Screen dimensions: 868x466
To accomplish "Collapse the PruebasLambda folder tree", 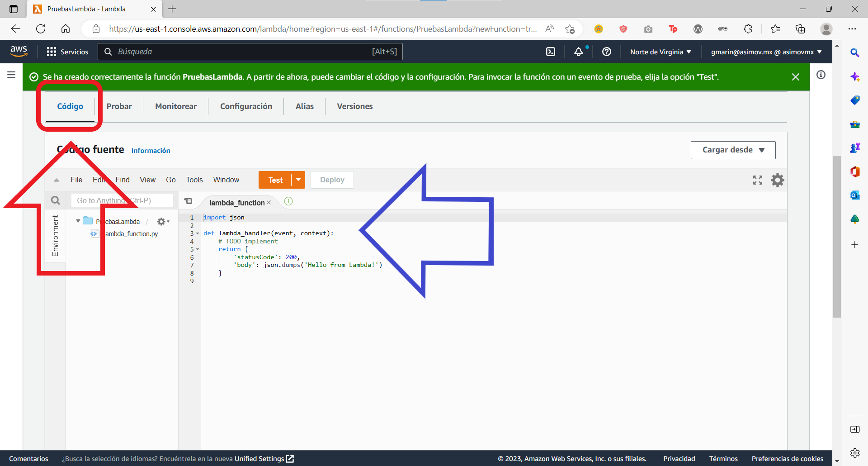I will tap(78, 221).
